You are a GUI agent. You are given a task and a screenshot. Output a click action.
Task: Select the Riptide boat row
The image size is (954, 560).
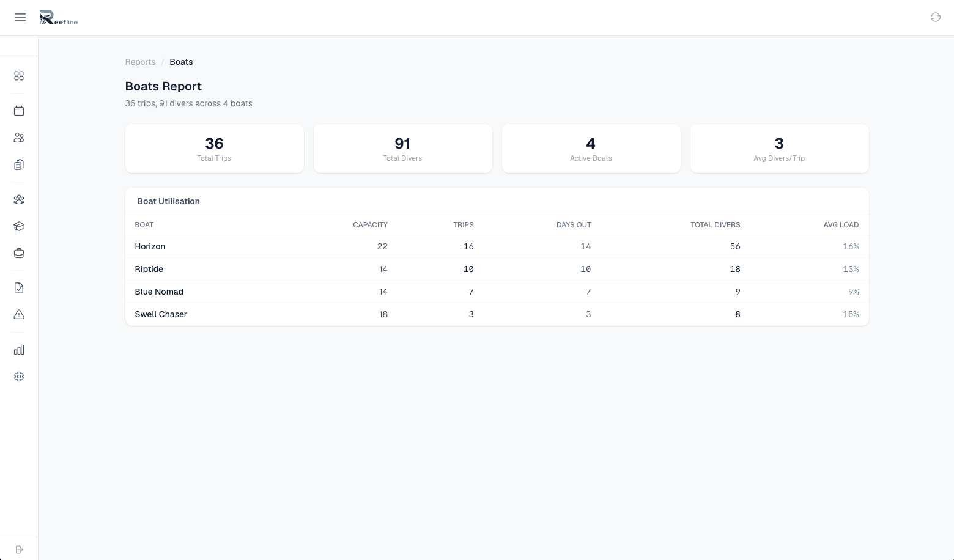[497, 269]
